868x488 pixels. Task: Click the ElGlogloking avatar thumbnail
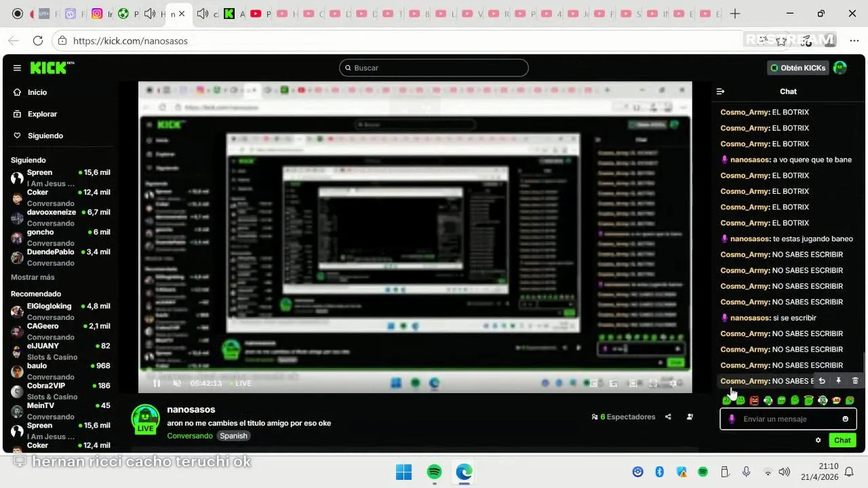17,312
